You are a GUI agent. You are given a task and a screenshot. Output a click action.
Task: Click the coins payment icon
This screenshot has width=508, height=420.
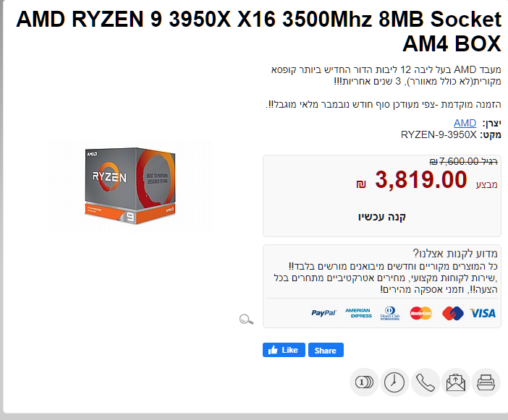click(x=364, y=382)
